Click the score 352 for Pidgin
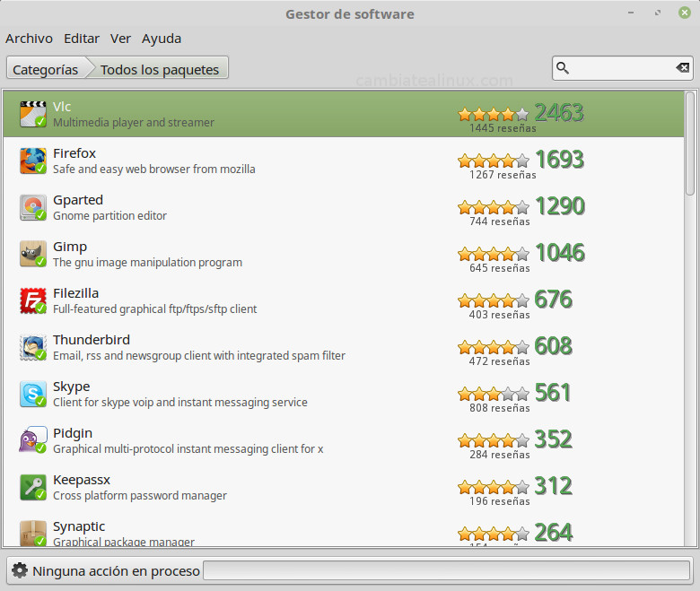This screenshot has width=700, height=591. [x=553, y=439]
